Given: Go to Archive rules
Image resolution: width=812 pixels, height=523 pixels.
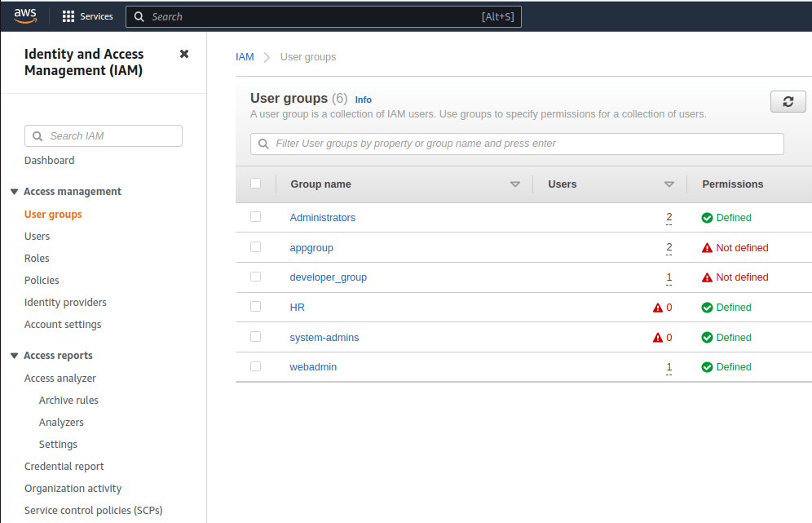Looking at the screenshot, I should point(68,400).
